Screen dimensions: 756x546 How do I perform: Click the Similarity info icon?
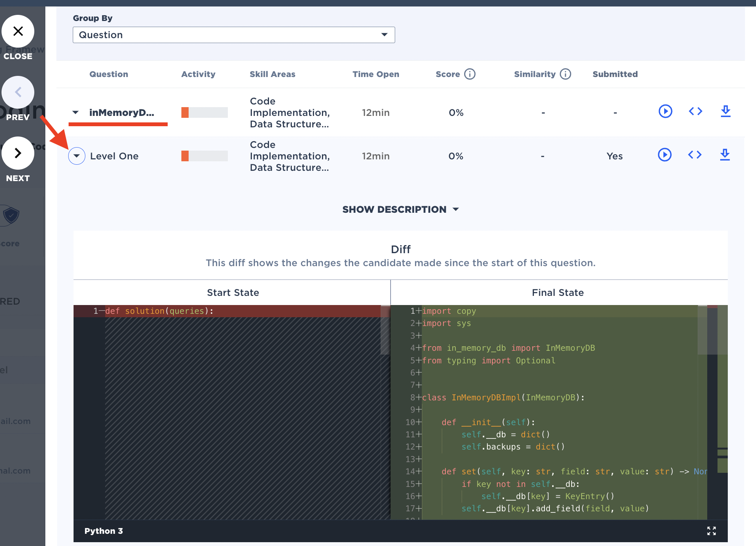pyautogui.click(x=565, y=74)
